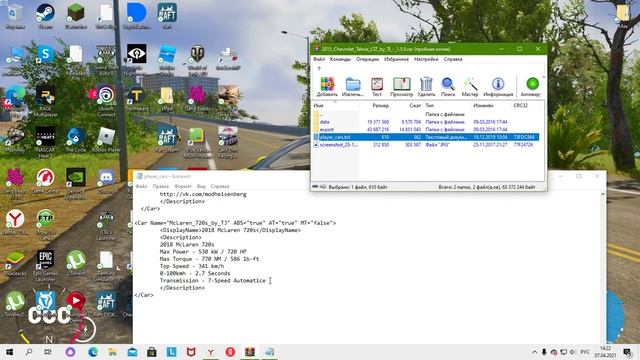Click the taskbar search magnifier

tap(29, 352)
